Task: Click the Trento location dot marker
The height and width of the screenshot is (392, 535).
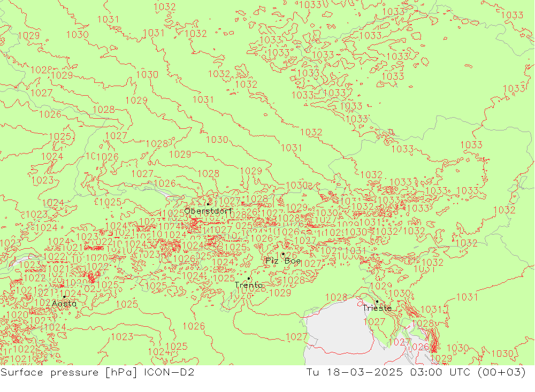Action: click(x=249, y=279)
